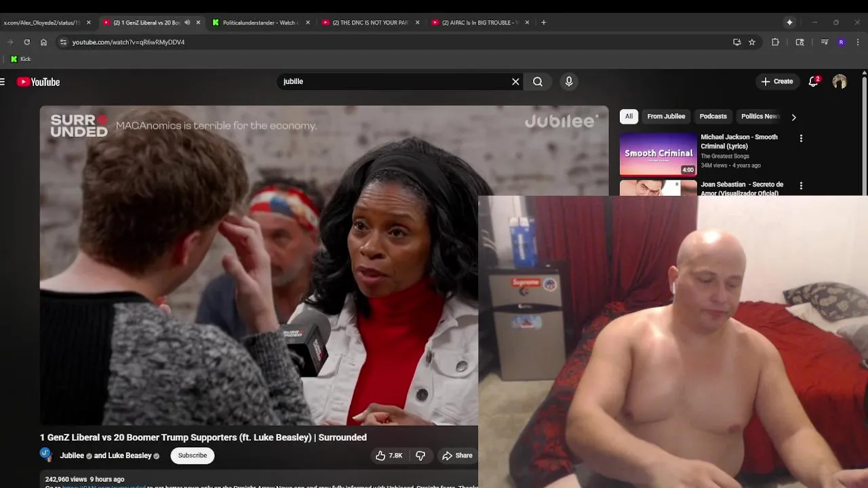Screen dimensions: 868x488
Task: Clear the search box text with X
Action: [515, 81]
